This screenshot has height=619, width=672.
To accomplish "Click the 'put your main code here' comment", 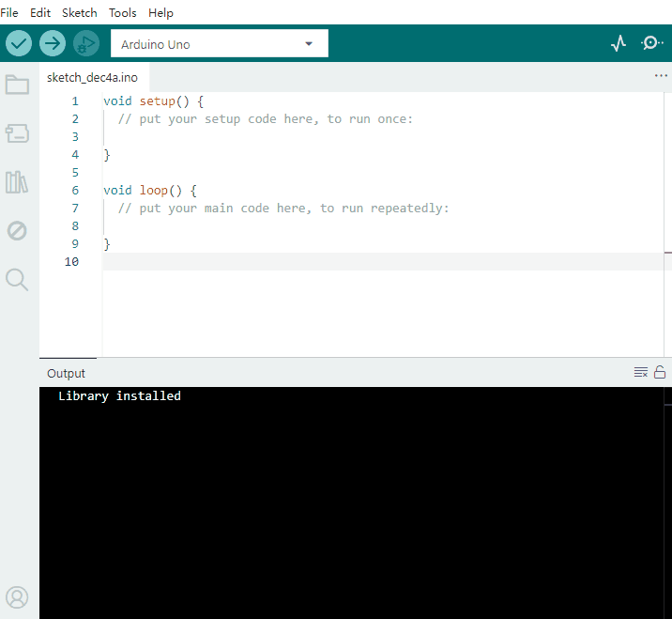I will pyautogui.click(x=283, y=209).
